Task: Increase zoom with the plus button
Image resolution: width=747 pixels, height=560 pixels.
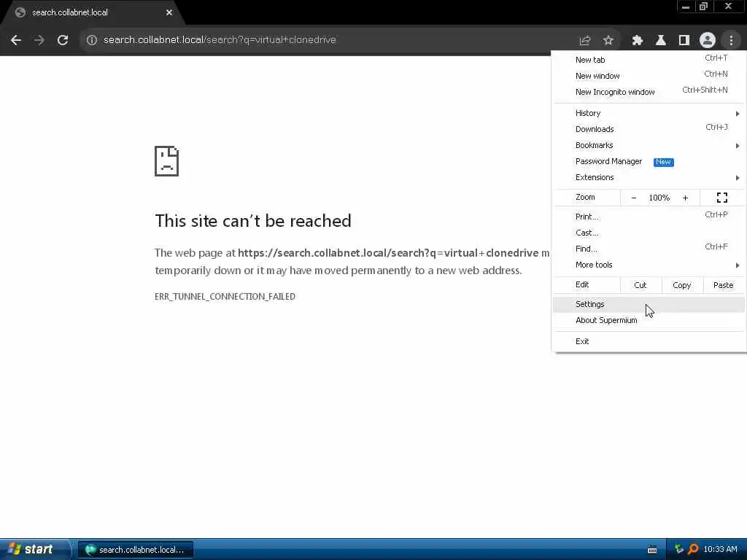Action: [685, 198]
